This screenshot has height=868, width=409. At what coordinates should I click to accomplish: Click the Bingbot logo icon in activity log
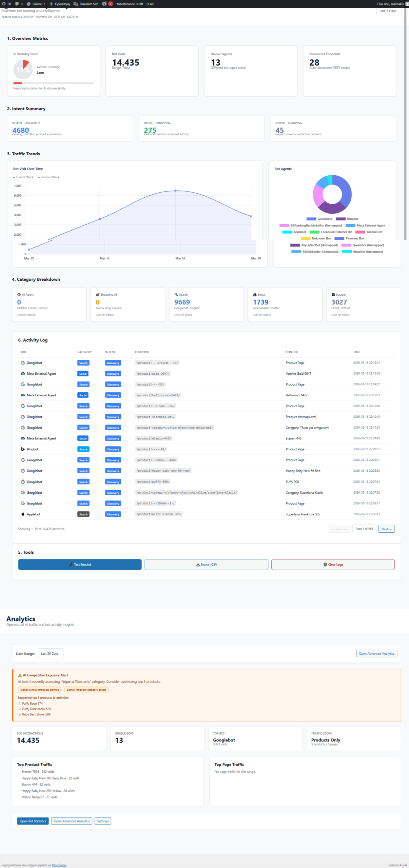(23, 449)
